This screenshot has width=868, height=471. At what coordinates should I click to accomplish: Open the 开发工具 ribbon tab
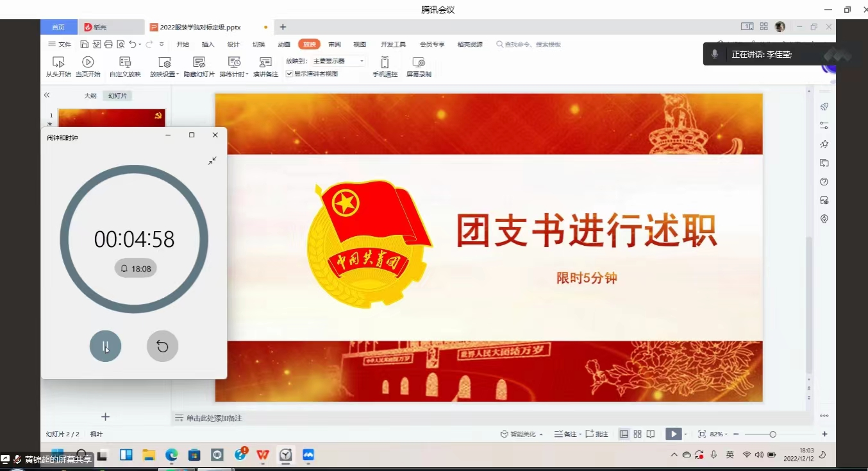click(394, 44)
